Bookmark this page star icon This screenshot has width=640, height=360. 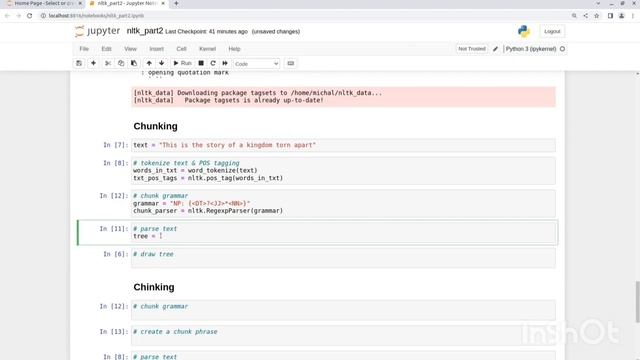(597, 16)
